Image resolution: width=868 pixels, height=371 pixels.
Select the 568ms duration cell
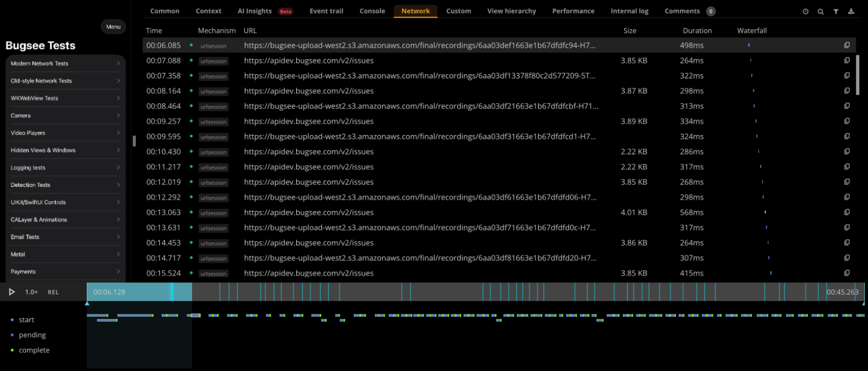692,212
